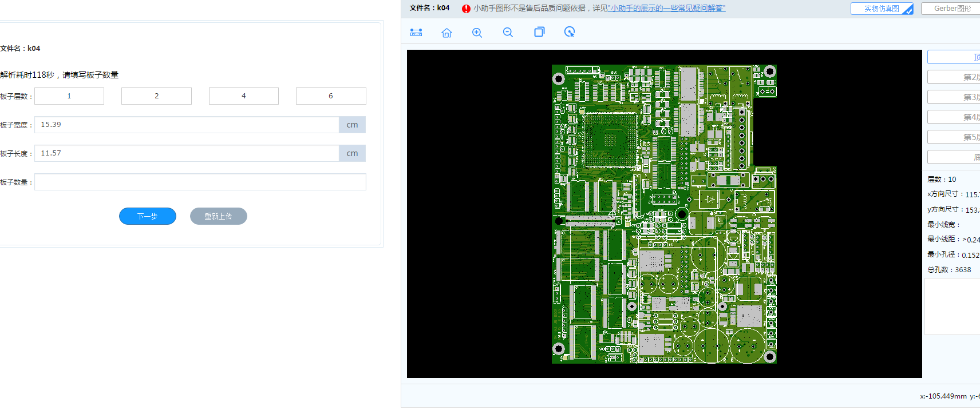
Task: Click the 下一步 button
Action: pos(148,216)
